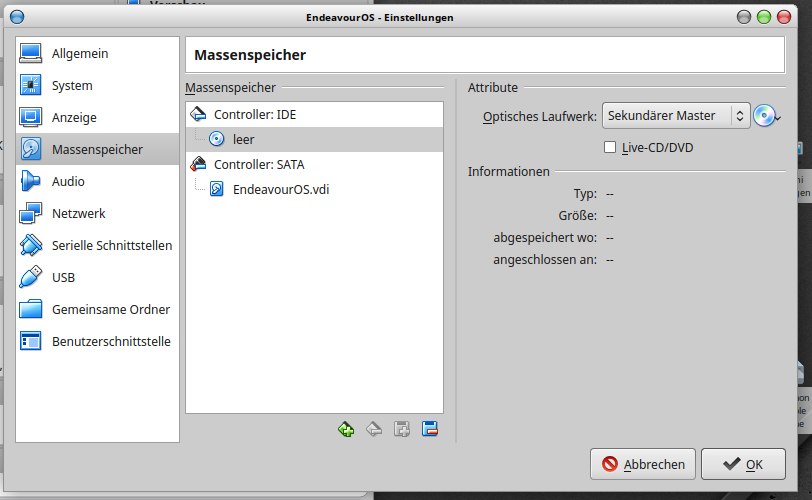Click the Abbrechen button

pos(643,464)
